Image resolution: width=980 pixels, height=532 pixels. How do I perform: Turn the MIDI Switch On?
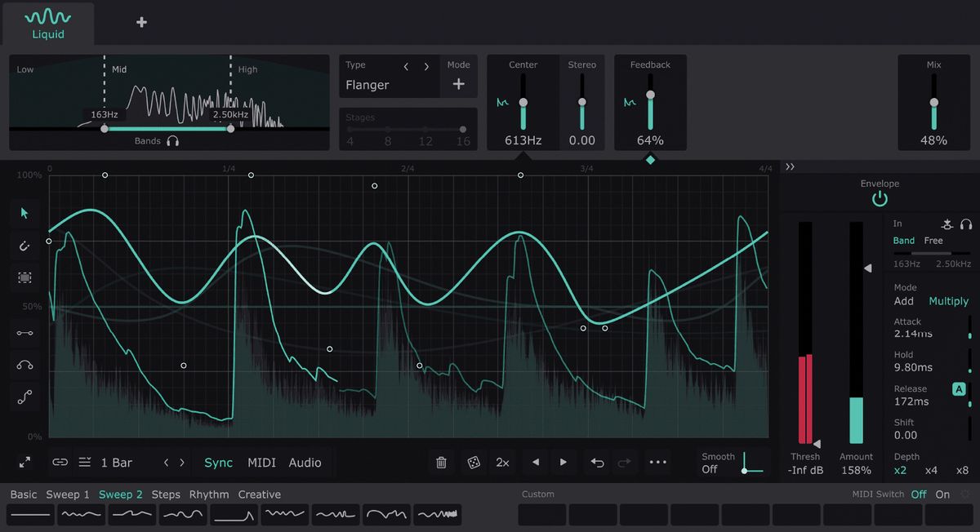pos(942,494)
